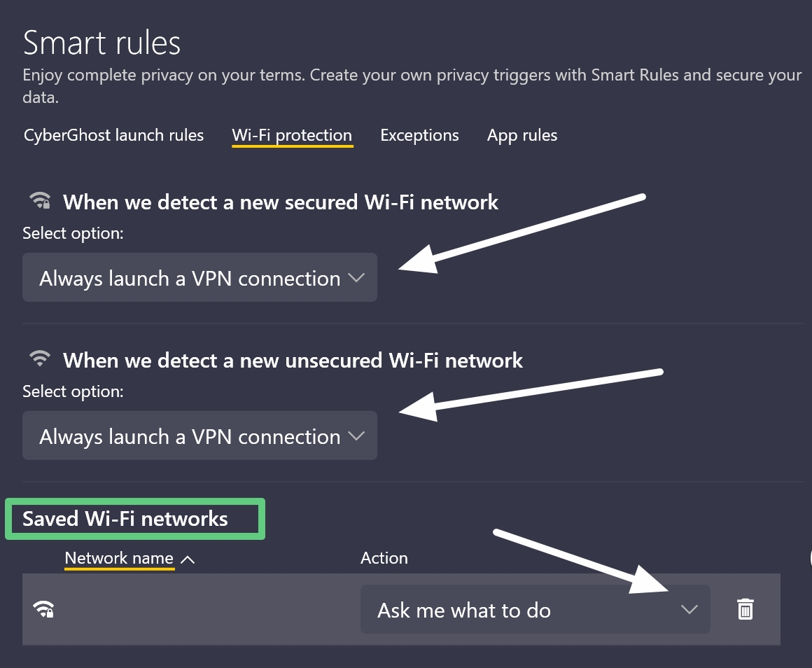Delete the saved Wi-Fi network with the trash icon
Image resolution: width=812 pixels, height=668 pixels.
coord(745,609)
